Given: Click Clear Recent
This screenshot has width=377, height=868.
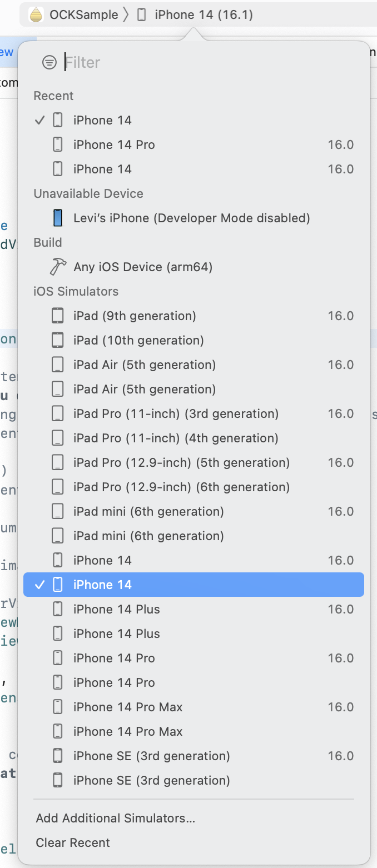Looking at the screenshot, I should (x=73, y=842).
